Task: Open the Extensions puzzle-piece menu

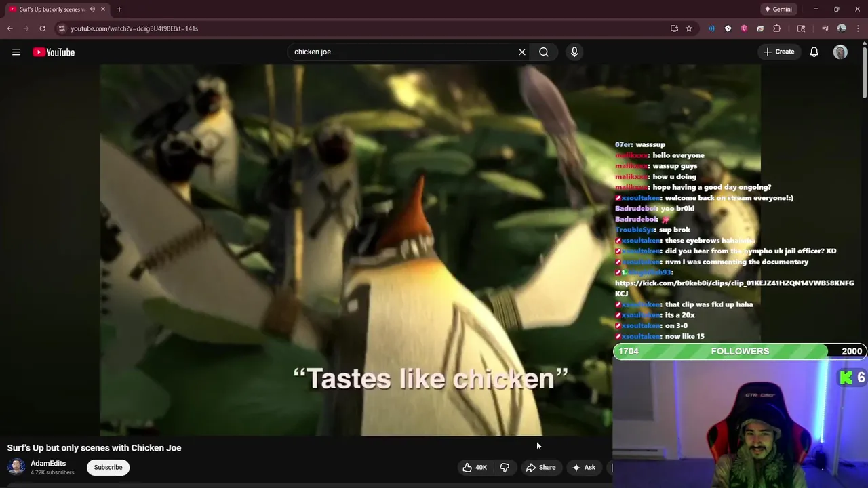Action: click(x=777, y=28)
